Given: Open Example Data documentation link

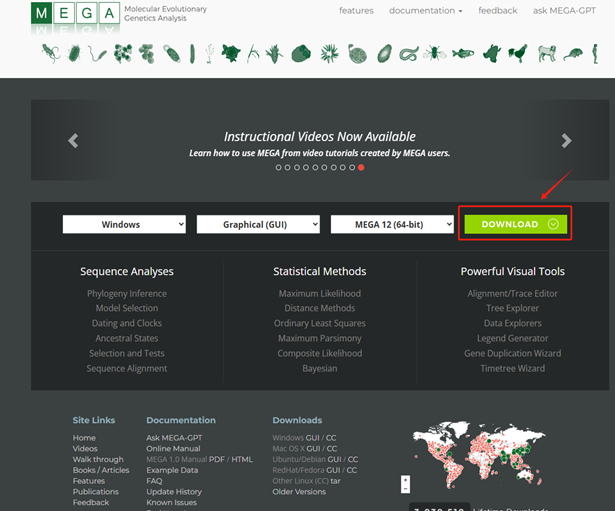Looking at the screenshot, I should click(x=172, y=470).
